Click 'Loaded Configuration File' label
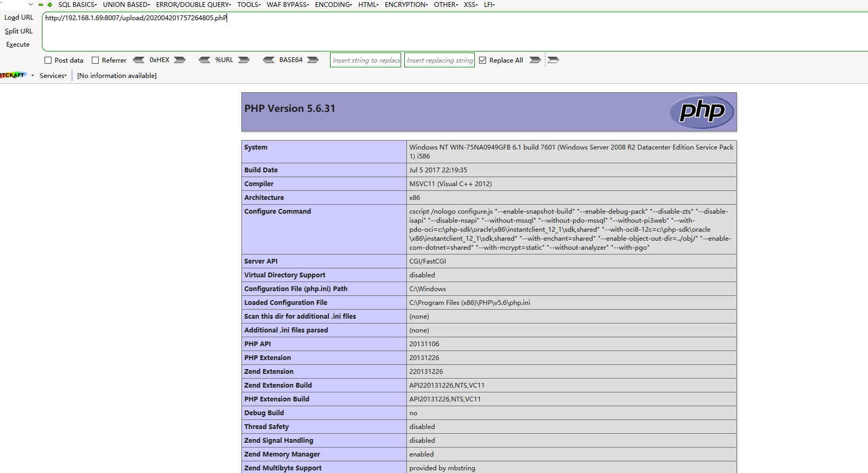This screenshot has width=868, height=473. point(286,303)
